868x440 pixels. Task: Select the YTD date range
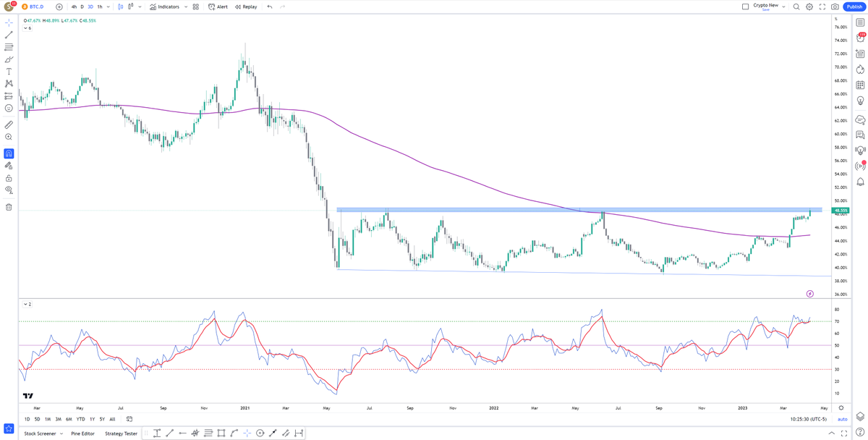pyautogui.click(x=80, y=419)
